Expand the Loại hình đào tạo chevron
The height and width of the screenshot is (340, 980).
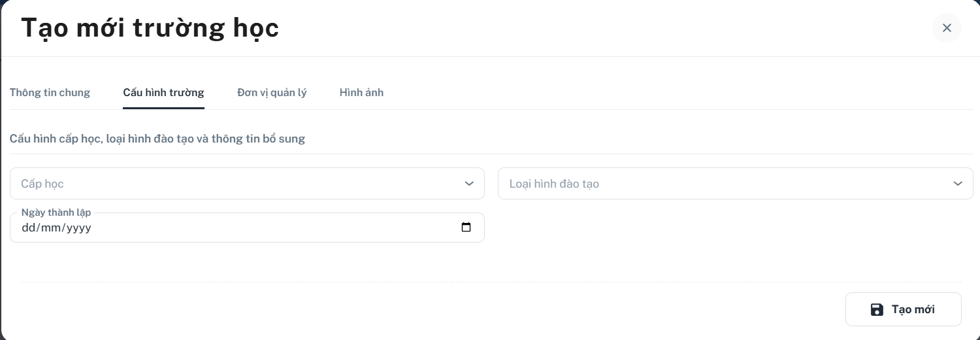[x=958, y=184]
